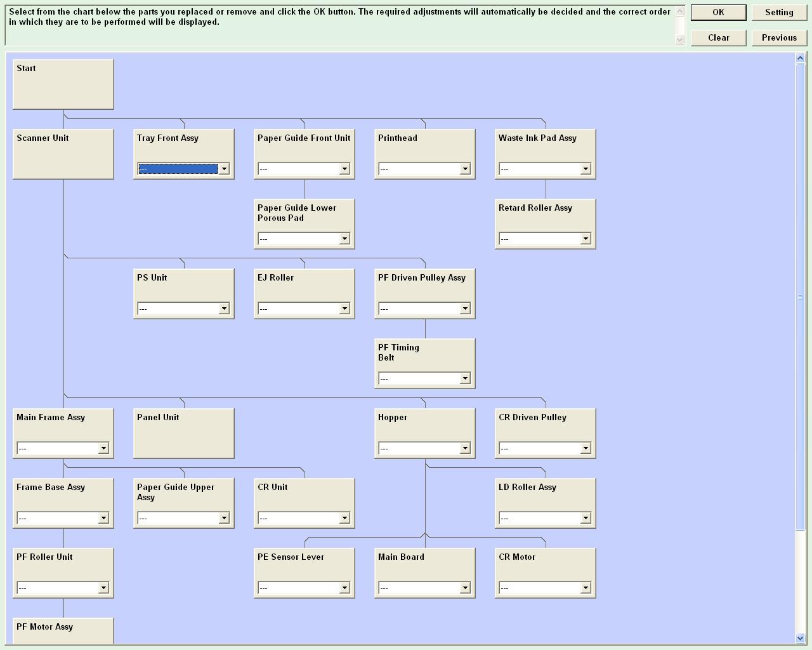The image size is (812, 650).
Task: Click the OK button
Action: click(x=718, y=13)
